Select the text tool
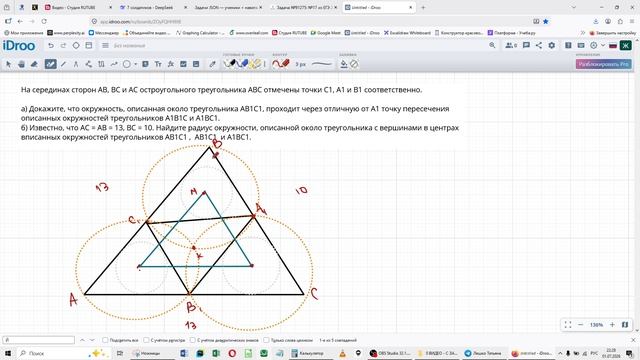 point(158,64)
